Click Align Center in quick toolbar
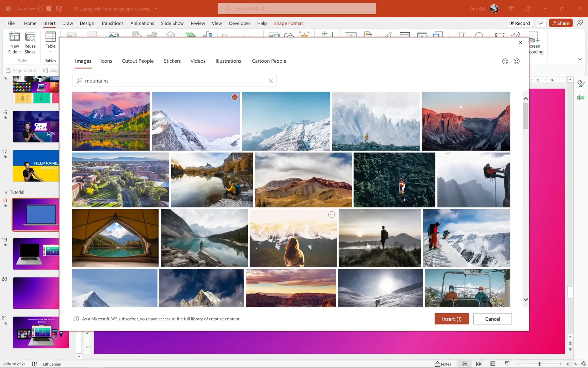Viewport: 588px width, 368px height. click(21, 70)
